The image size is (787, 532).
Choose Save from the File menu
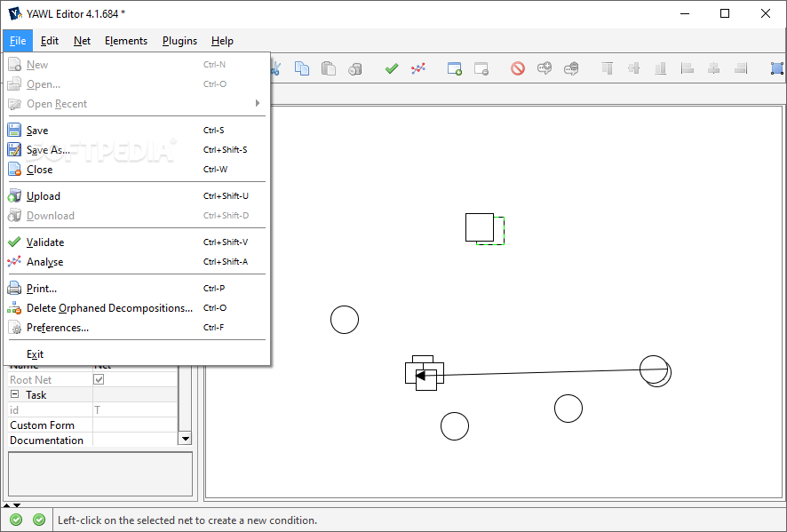[x=137, y=131]
